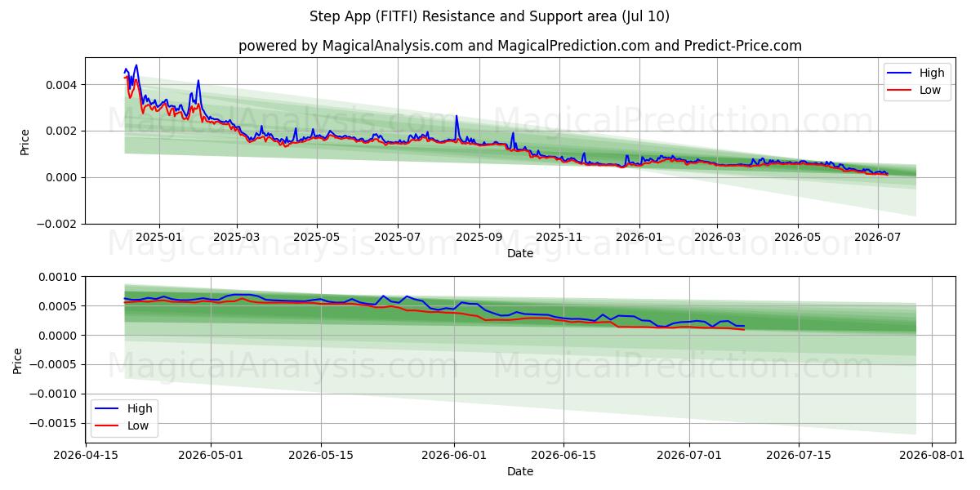The image size is (980, 490).
Task: Click the Date axis label under top chart
Action: (x=520, y=253)
